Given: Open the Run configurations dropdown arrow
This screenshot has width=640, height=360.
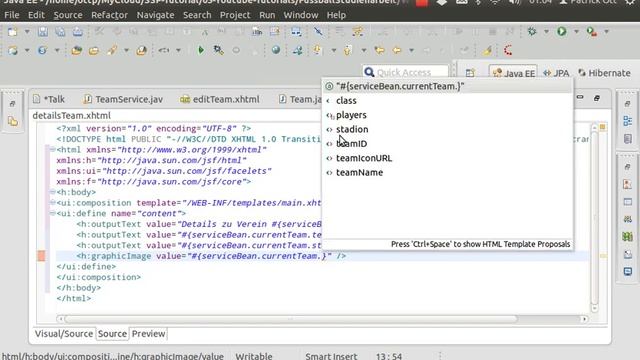Looking at the screenshot, I should click(576, 31).
